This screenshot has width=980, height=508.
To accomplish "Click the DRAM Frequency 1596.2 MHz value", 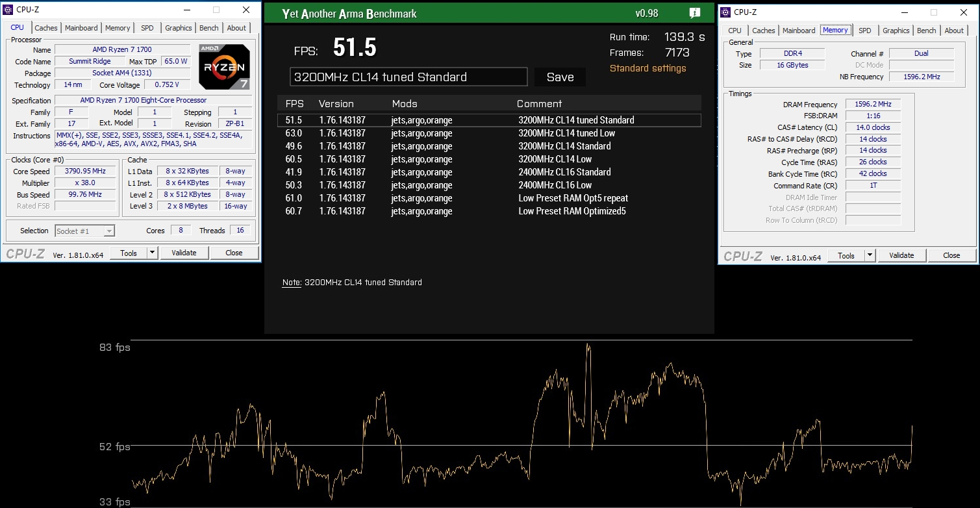I will [x=873, y=104].
